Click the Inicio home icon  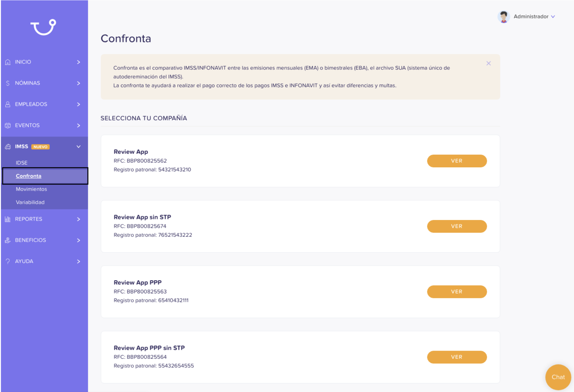[x=8, y=62]
